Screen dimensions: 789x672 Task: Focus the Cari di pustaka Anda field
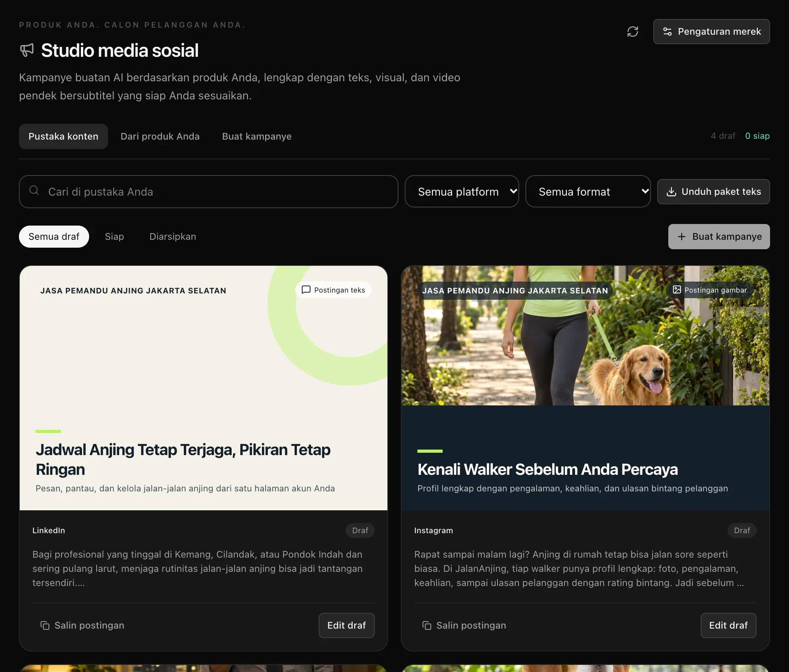tap(208, 192)
